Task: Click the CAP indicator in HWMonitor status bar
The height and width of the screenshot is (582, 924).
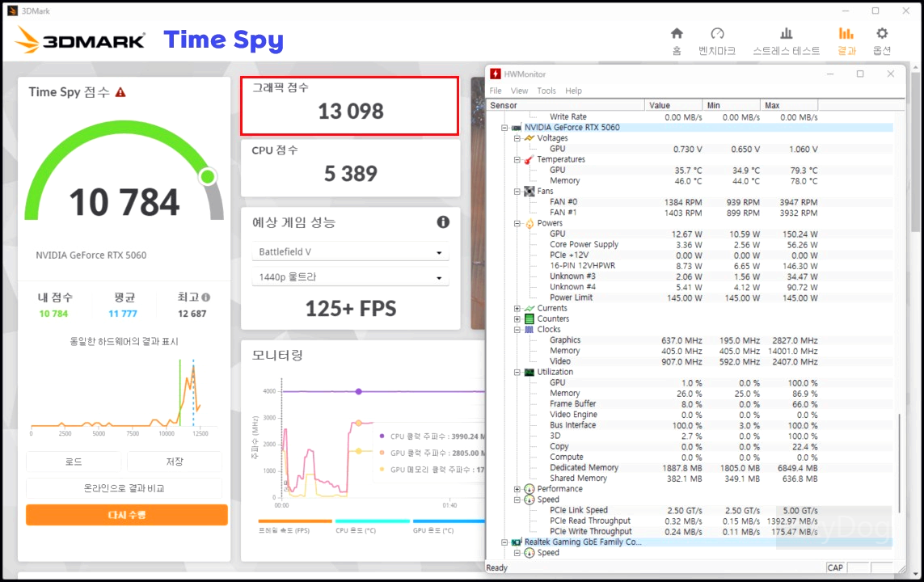Action: pos(835,568)
